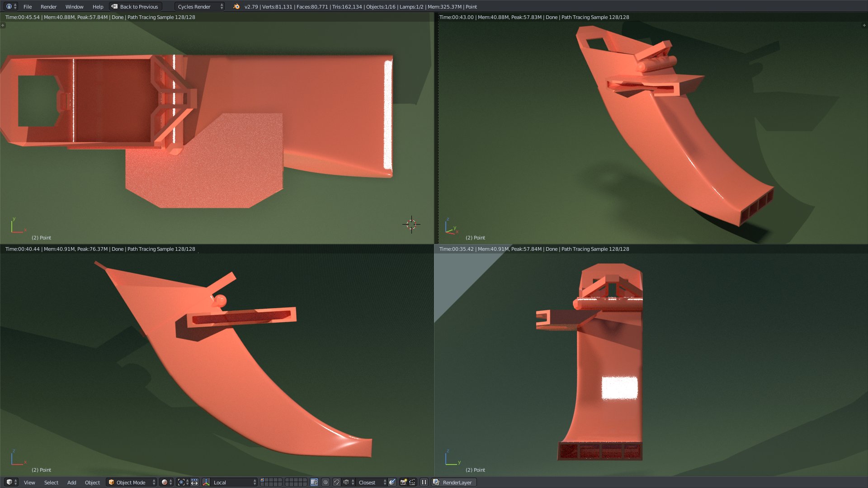Click 'Time:00:35.42' render status text
The height and width of the screenshot is (488, 868).
click(x=456, y=249)
